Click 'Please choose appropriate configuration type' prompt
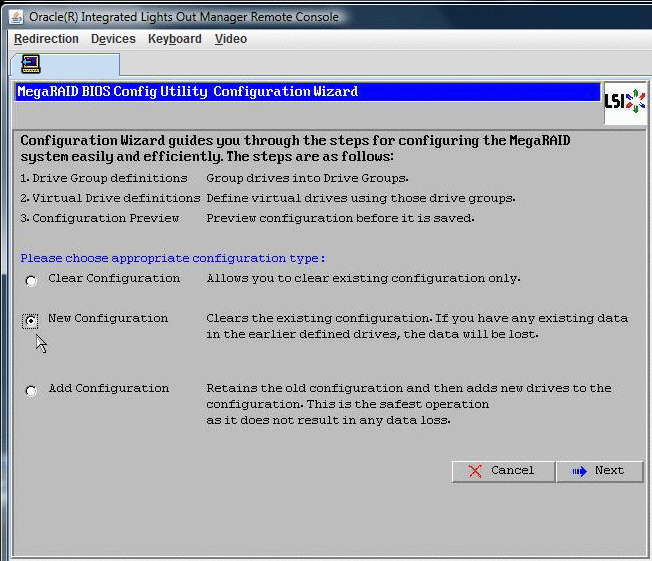652x561 pixels. coord(173,258)
